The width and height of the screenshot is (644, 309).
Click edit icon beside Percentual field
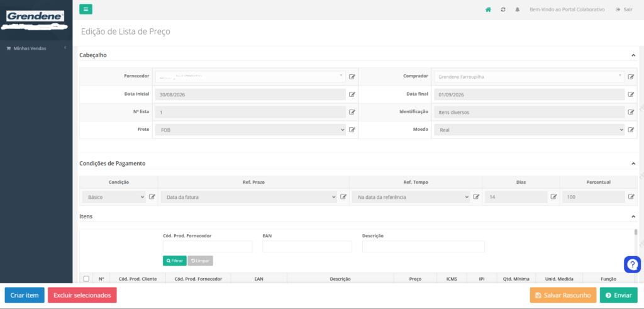631,197
